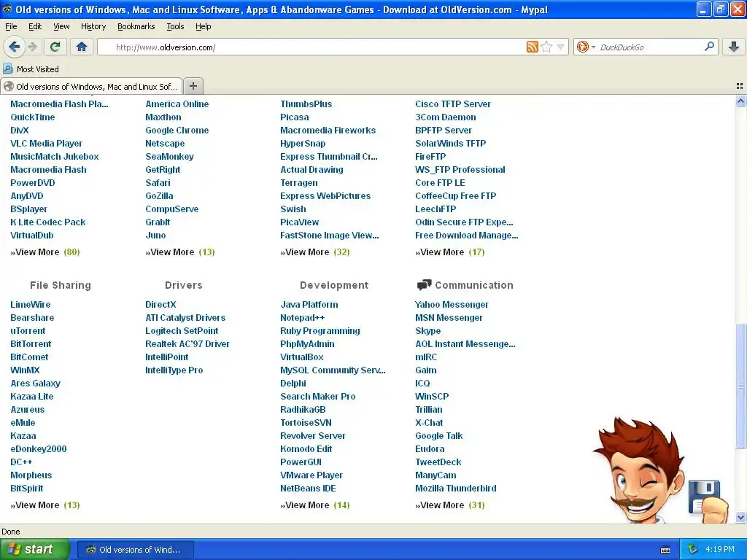Open the Macromedia Fireworks link

pyautogui.click(x=328, y=130)
